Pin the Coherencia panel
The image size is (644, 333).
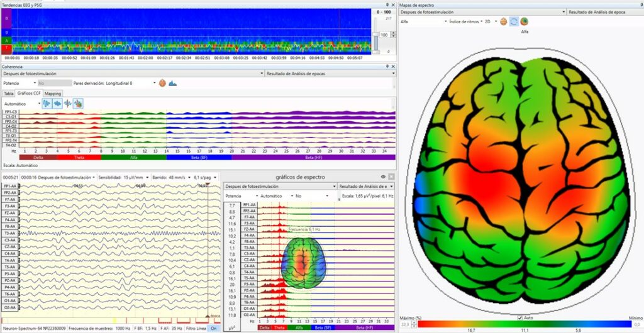pyautogui.click(x=387, y=66)
